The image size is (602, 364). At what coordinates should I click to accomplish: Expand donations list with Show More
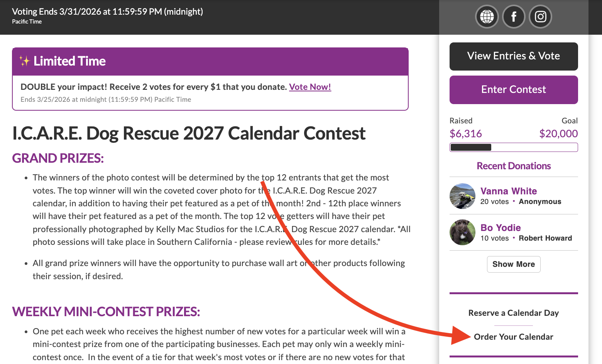(514, 264)
